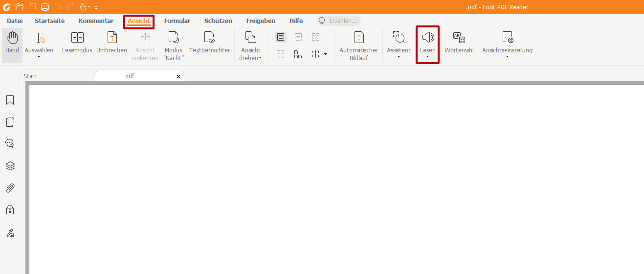Open the digital signatures side panel
The height and width of the screenshot is (274, 644).
click(x=10, y=233)
